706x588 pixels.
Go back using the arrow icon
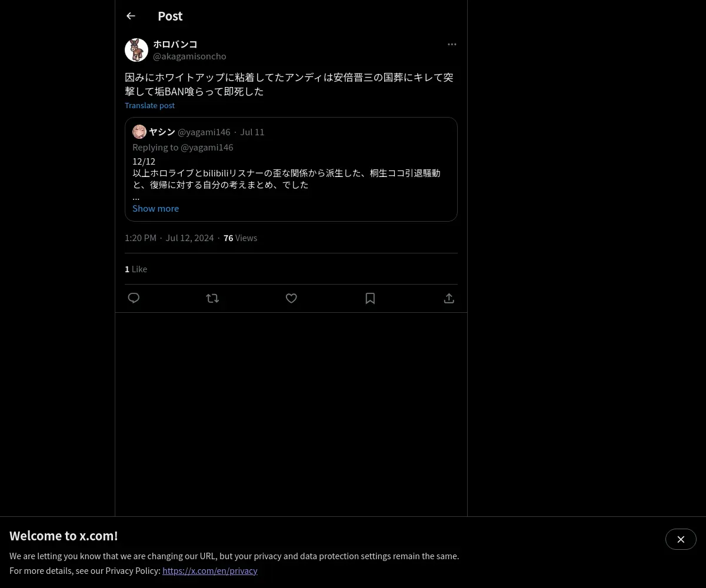tap(131, 16)
